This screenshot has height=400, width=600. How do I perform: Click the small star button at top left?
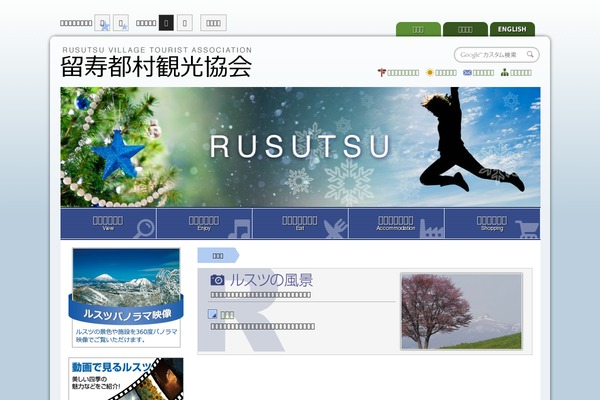point(121,23)
